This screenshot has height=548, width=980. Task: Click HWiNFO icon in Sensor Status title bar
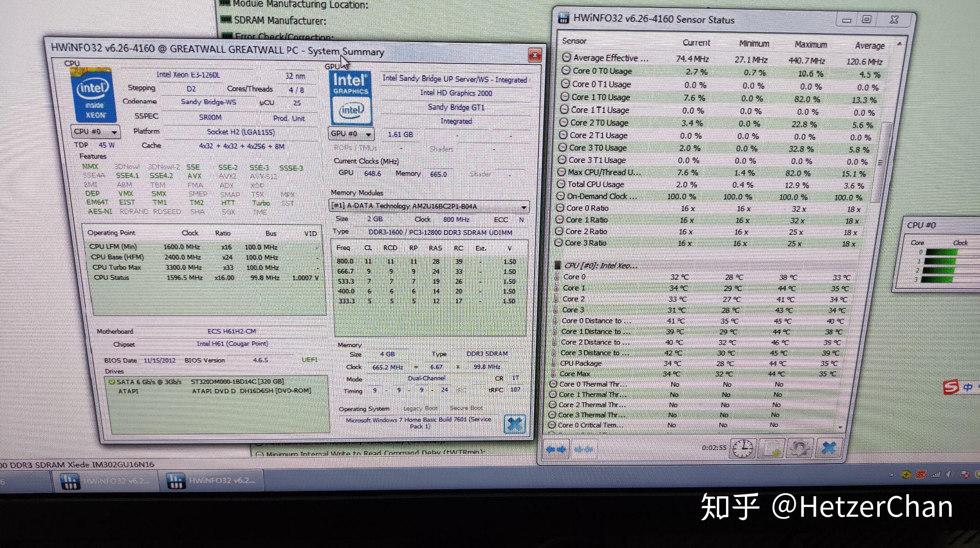click(563, 18)
